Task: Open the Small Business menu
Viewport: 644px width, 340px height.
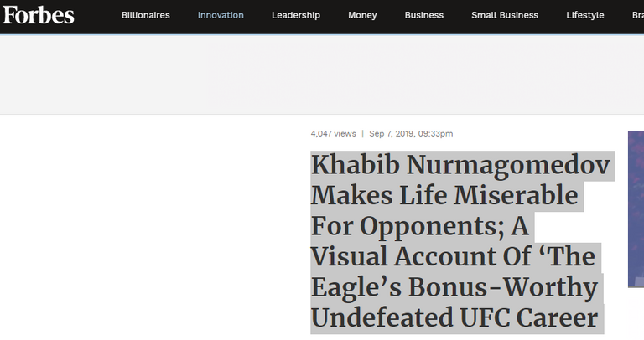Action: tap(505, 15)
